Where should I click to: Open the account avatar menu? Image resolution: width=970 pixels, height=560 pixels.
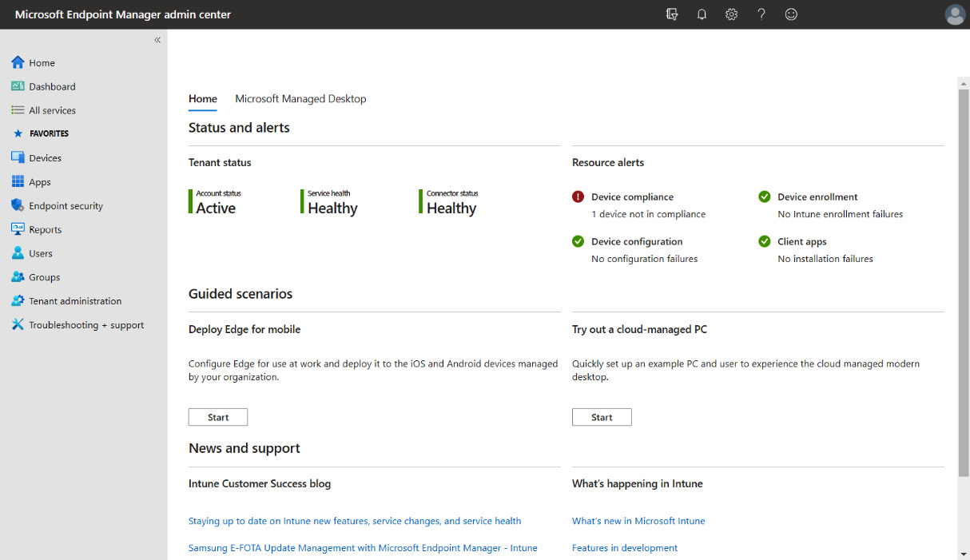[955, 14]
